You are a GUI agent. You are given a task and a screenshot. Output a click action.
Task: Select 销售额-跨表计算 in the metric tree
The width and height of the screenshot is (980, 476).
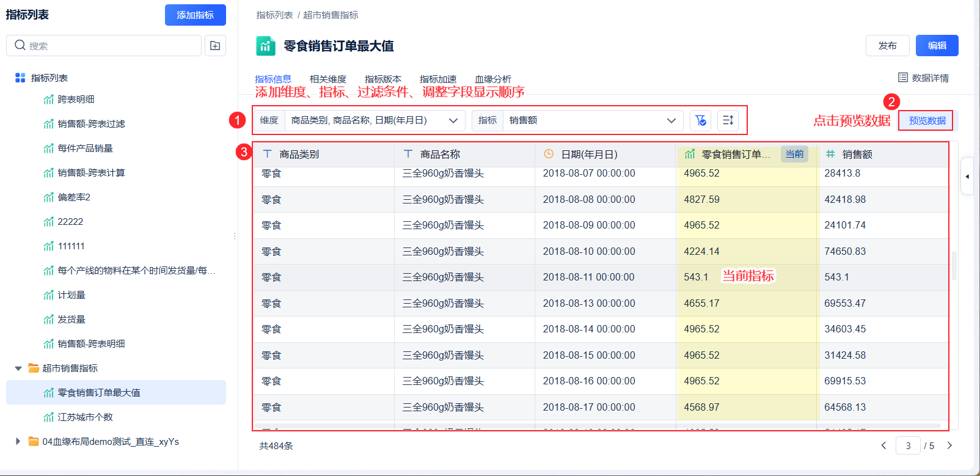[x=91, y=173]
